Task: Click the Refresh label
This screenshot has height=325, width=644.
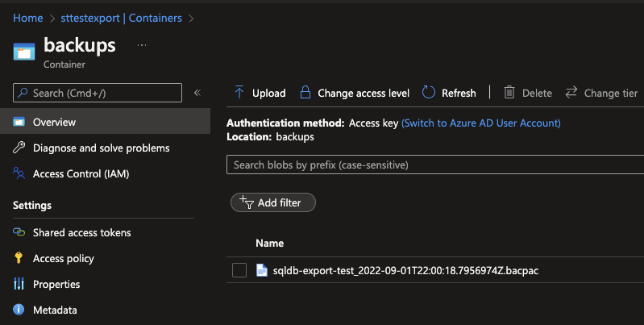Action: coord(459,94)
